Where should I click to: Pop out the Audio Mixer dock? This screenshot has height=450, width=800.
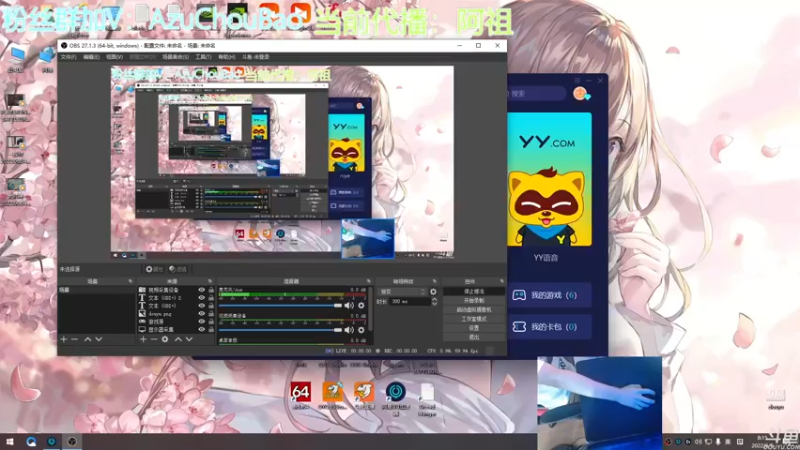tap(368, 282)
